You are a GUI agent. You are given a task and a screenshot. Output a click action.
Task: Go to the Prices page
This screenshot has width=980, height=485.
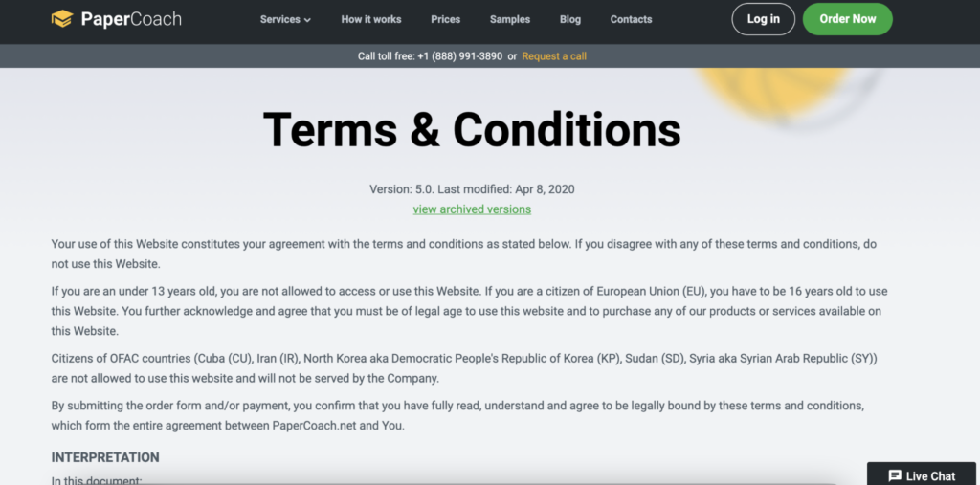pyautogui.click(x=446, y=19)
